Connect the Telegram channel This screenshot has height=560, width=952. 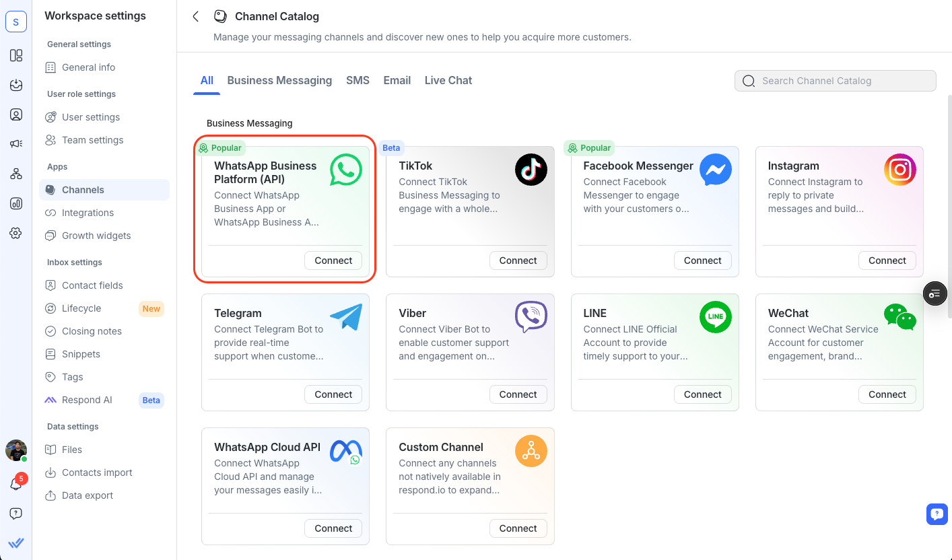333,394
